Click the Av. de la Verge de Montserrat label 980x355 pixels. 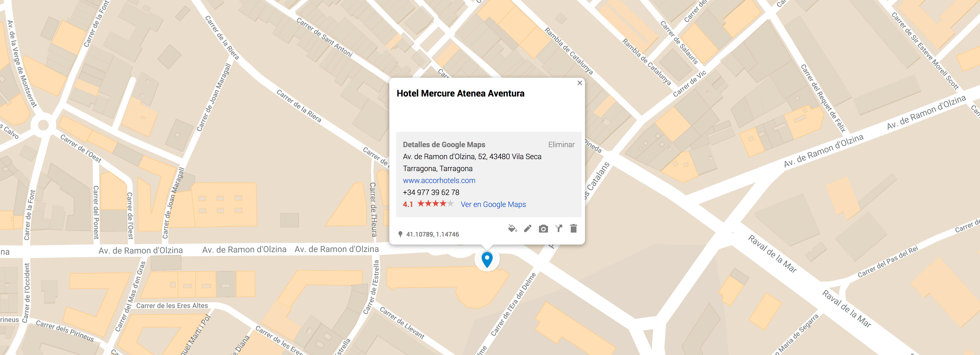tap(22, 63)
